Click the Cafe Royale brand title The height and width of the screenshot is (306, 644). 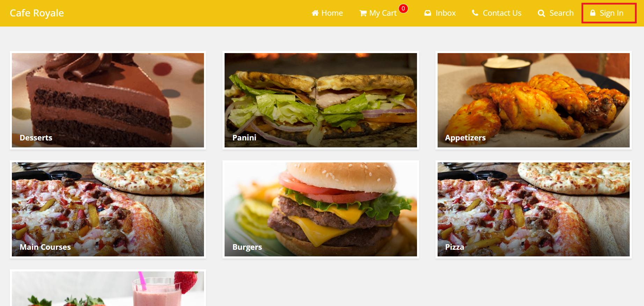37,13
